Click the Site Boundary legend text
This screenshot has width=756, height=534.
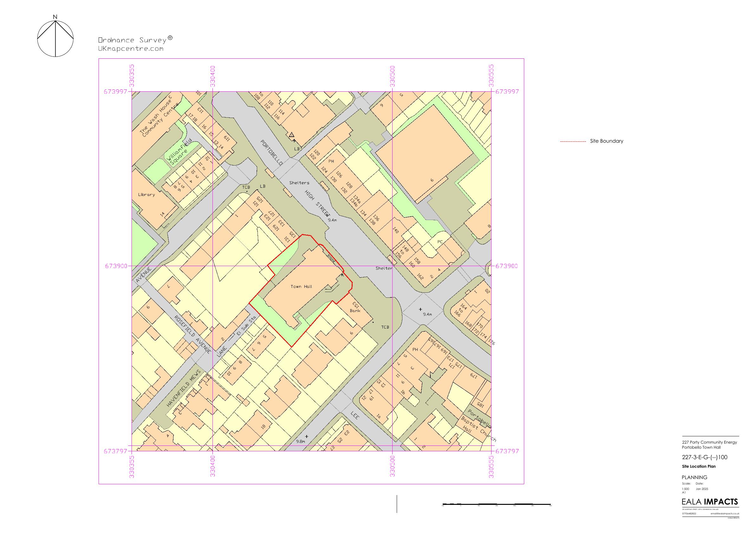click(x=607, y=141)
